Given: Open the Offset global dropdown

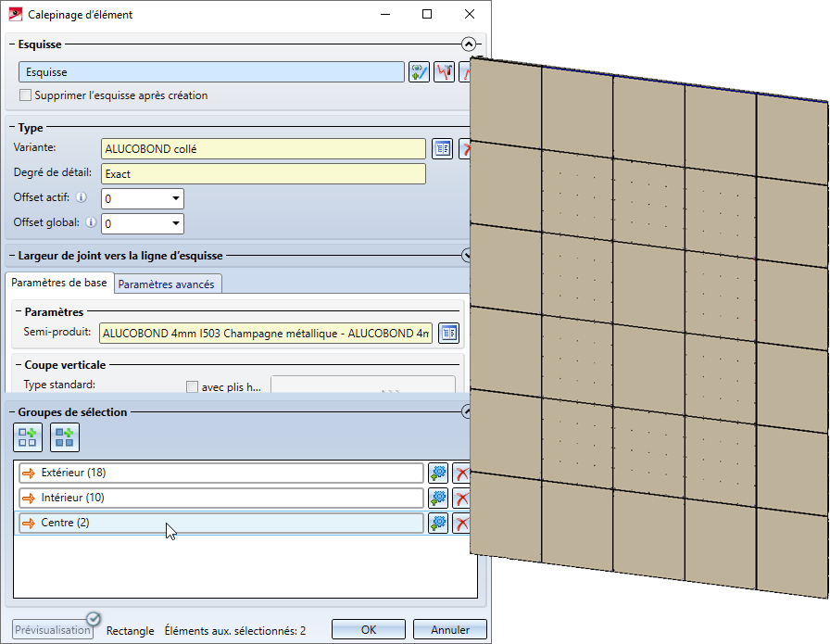Looking at the screenshot, I should (x=175, y=223).
